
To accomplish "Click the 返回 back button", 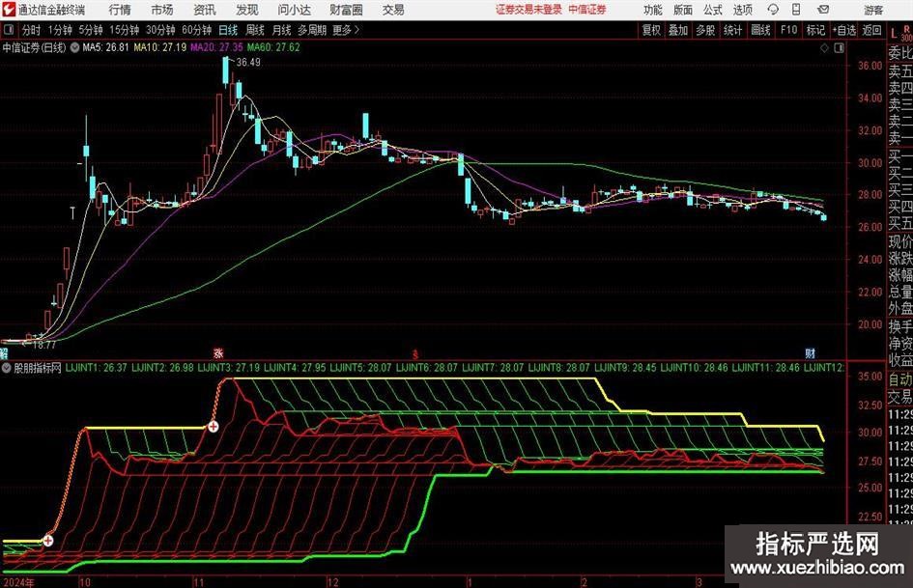I will [871, 30].
